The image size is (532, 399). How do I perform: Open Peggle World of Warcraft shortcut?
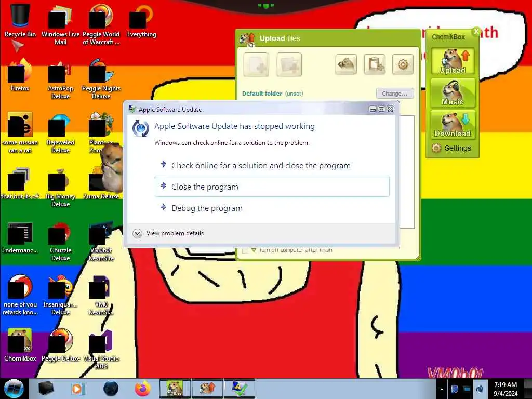point(101,24)
